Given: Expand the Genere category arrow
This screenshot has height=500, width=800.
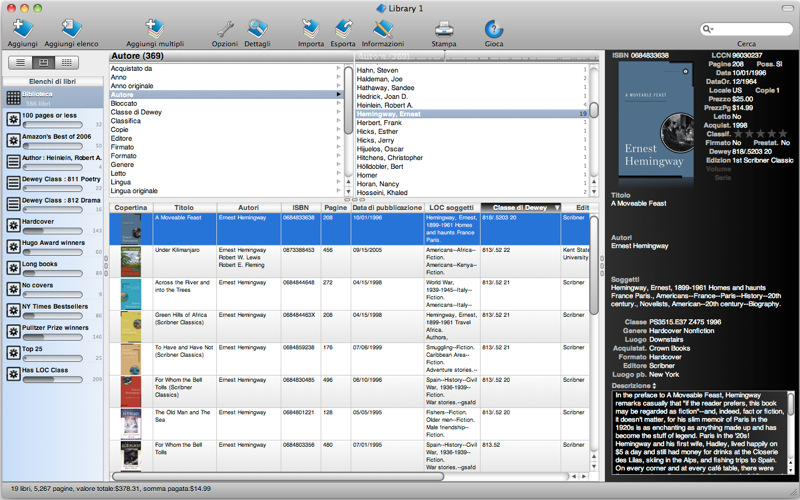Looking at the screenshot, I should [338, 164].
